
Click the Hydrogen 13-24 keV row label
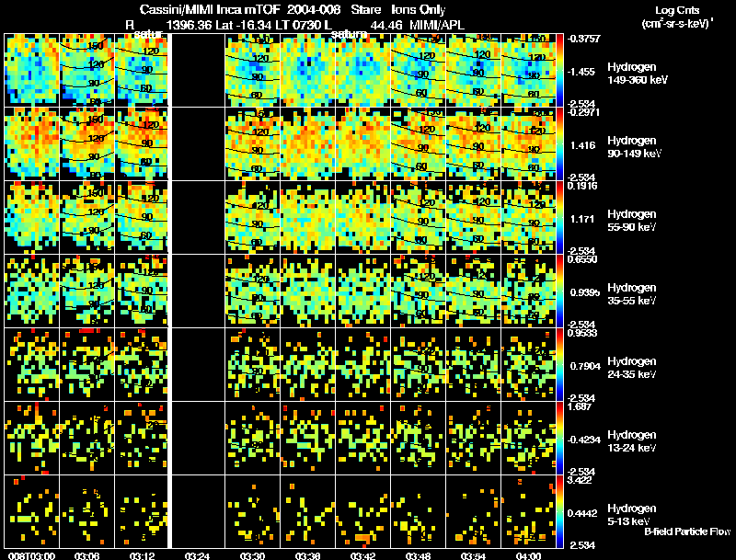pyautogui.click(x=632, y=441)
